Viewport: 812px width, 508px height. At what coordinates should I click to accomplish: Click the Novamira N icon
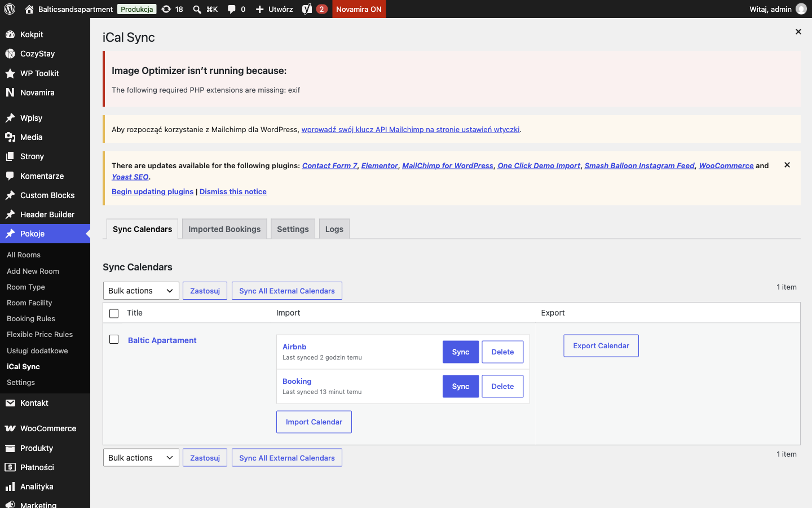10,93
